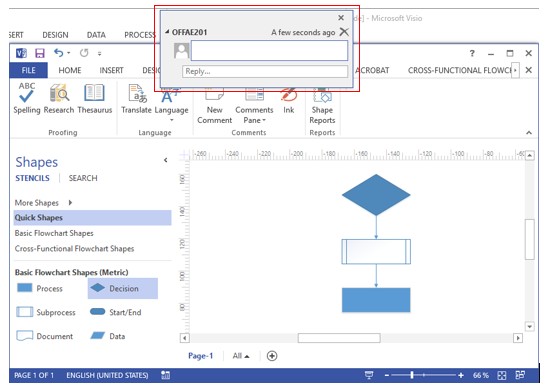The height and width of the screenshot is (389, 546).
Task: Open the Comments Pane dropdown
Action: pos(254,115)
